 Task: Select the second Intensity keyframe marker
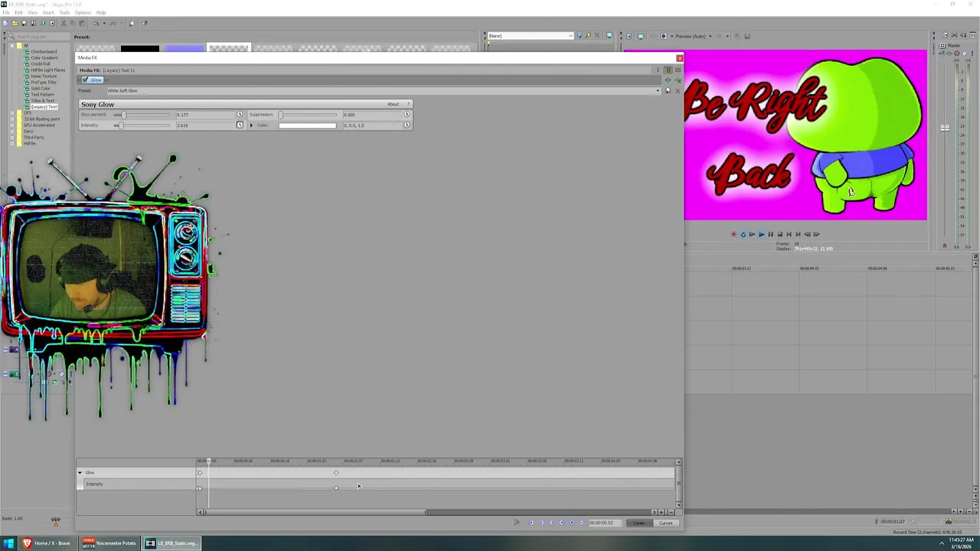[x=336, y=487]
